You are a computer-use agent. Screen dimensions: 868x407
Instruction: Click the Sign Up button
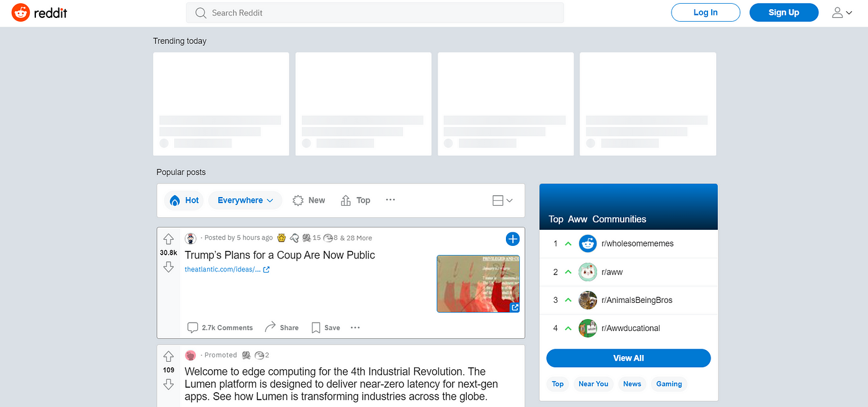point(784,12)
